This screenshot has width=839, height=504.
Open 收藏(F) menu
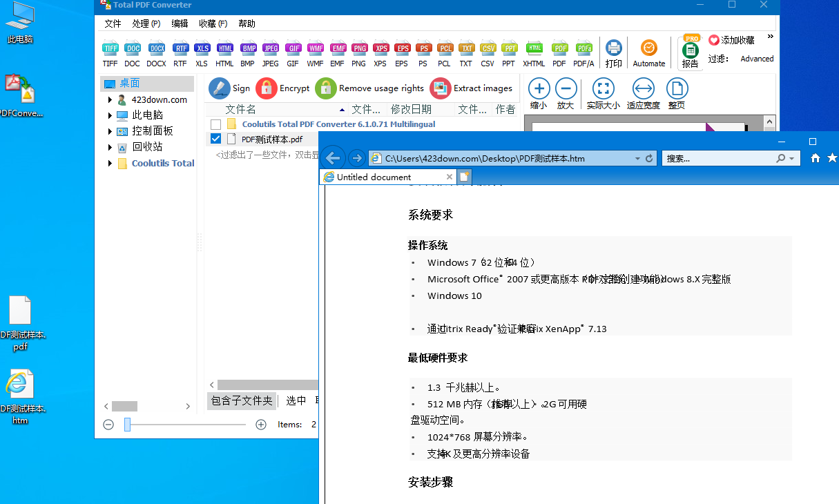[x=213, y=23]
